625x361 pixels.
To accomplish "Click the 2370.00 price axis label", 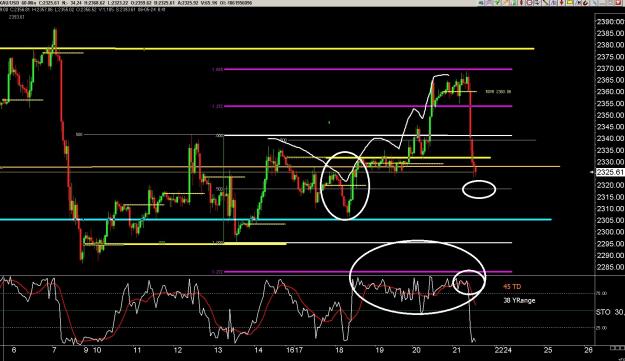I will pos(610,69).
